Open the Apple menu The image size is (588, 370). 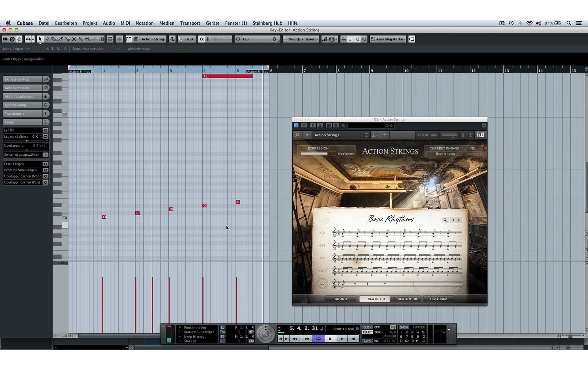[8, 23]
